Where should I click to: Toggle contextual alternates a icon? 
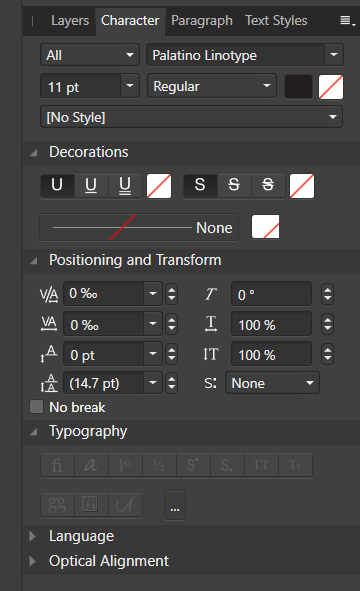pos(91,465)
